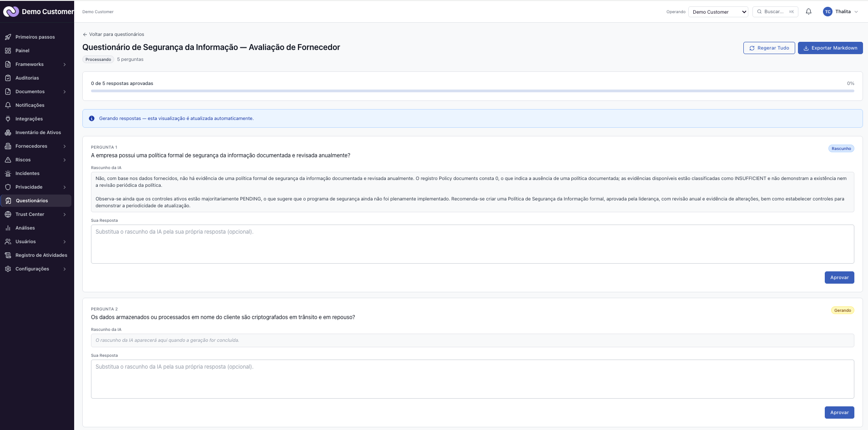The image size is (868, 430).
Task: Click the Análises bar chart icon
Action: 8,228
